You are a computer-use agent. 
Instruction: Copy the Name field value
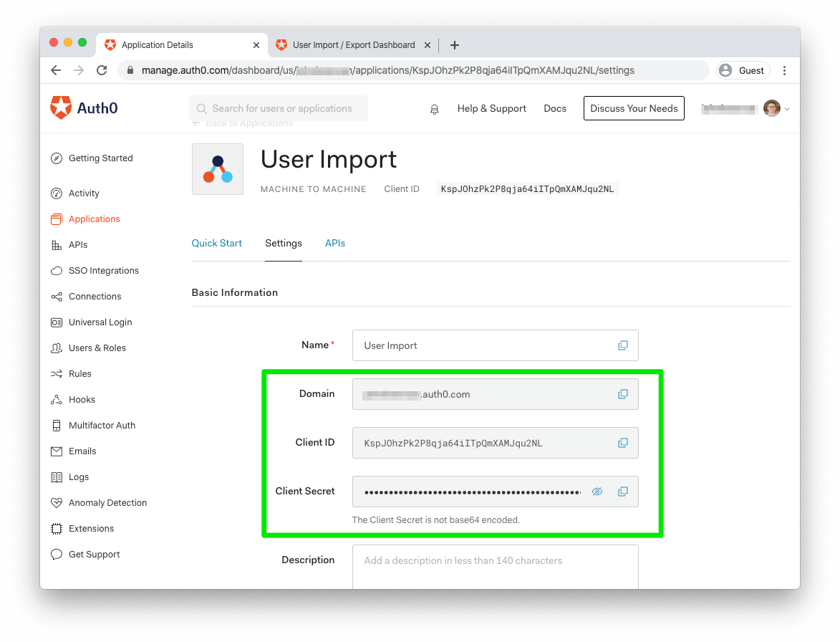pos(622,345)
